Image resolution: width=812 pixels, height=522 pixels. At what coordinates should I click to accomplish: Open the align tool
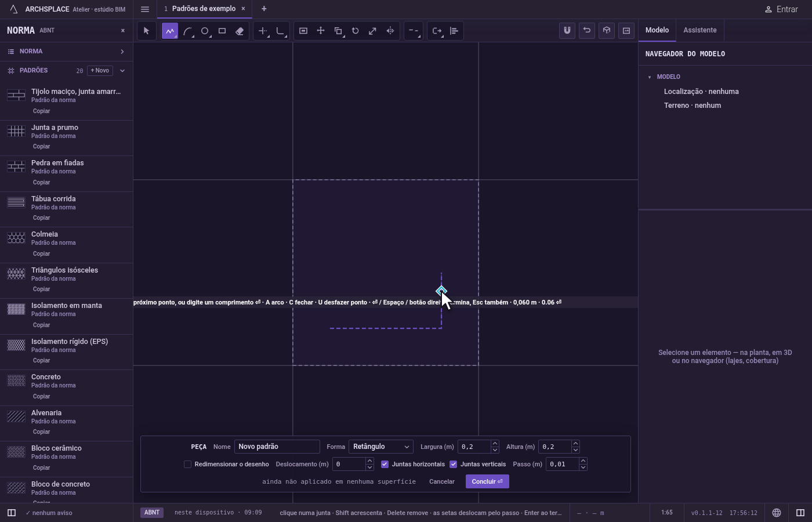[454, 31]
